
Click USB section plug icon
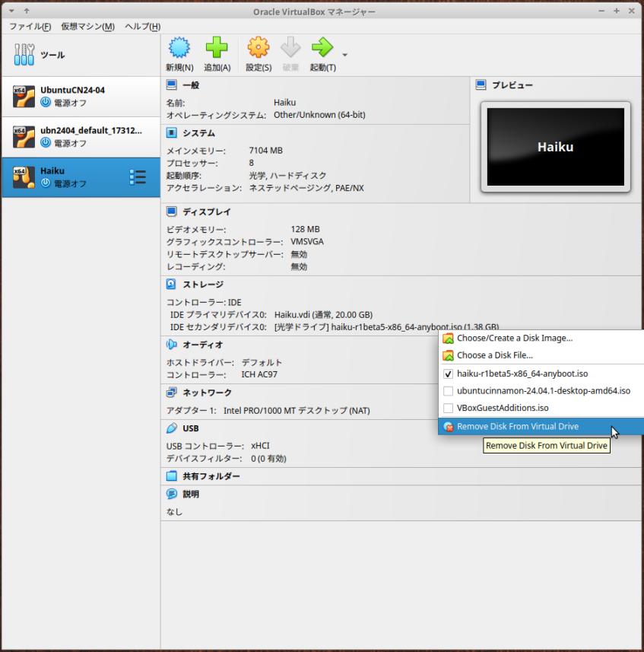171,428
